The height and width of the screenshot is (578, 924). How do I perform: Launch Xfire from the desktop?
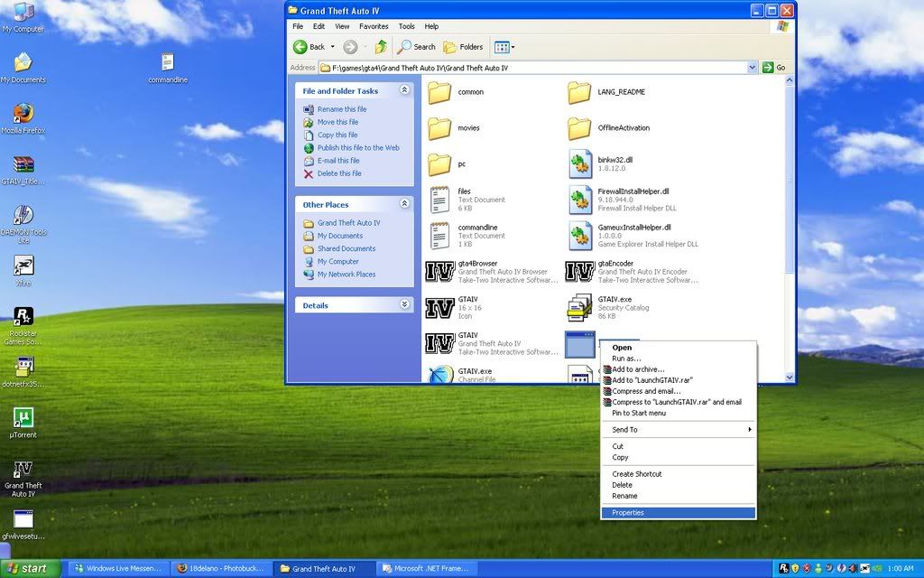(23, 271)
